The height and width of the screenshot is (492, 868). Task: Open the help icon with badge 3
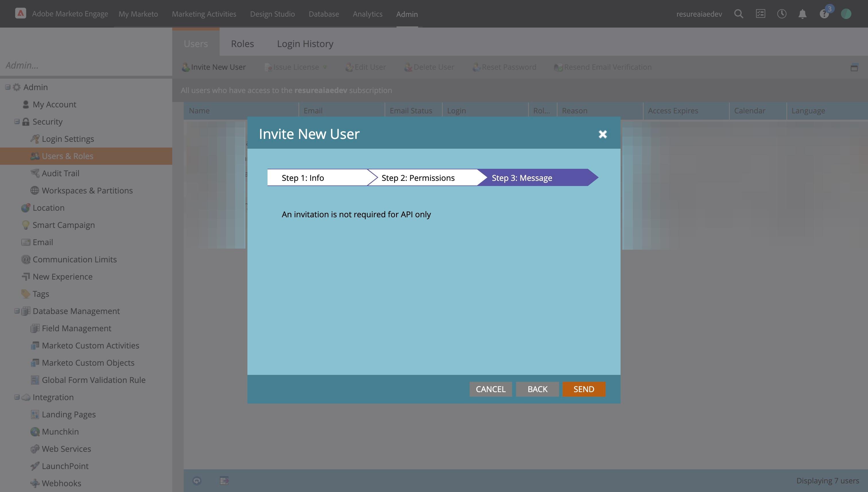coord(824,14)
